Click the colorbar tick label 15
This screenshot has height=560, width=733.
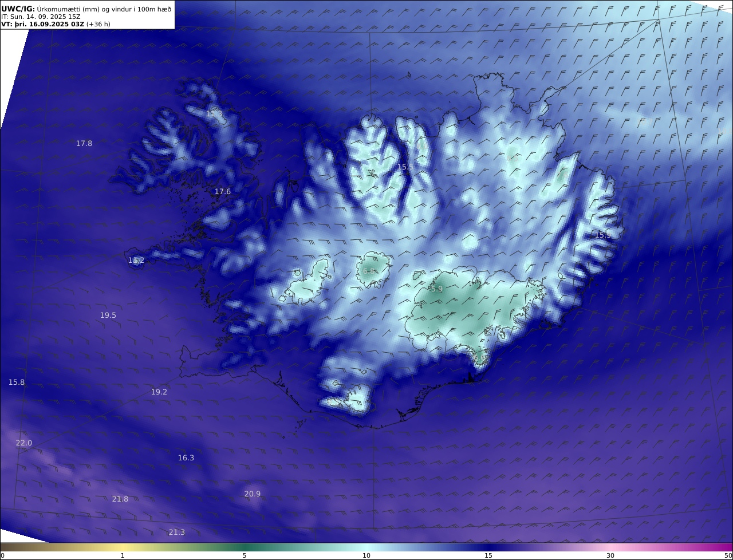(x=488, y=555)
